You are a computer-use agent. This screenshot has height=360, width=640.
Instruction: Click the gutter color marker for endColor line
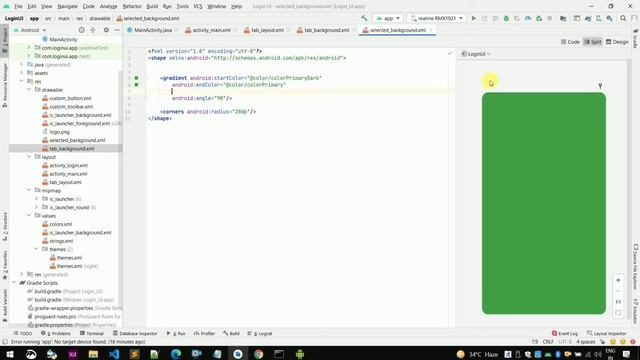[x=136, y=84]
